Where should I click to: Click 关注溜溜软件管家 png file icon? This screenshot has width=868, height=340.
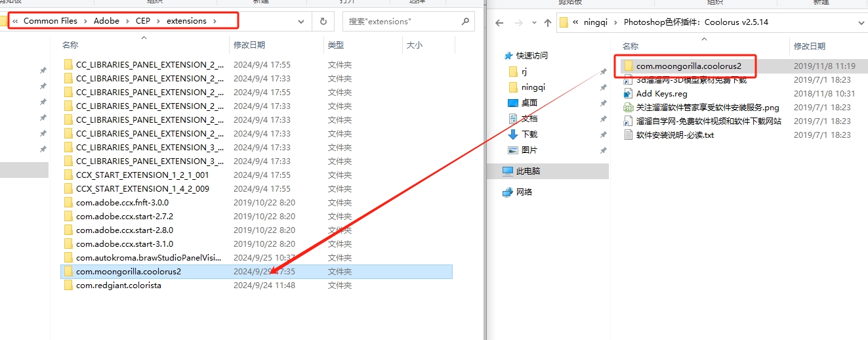point(629,108)
